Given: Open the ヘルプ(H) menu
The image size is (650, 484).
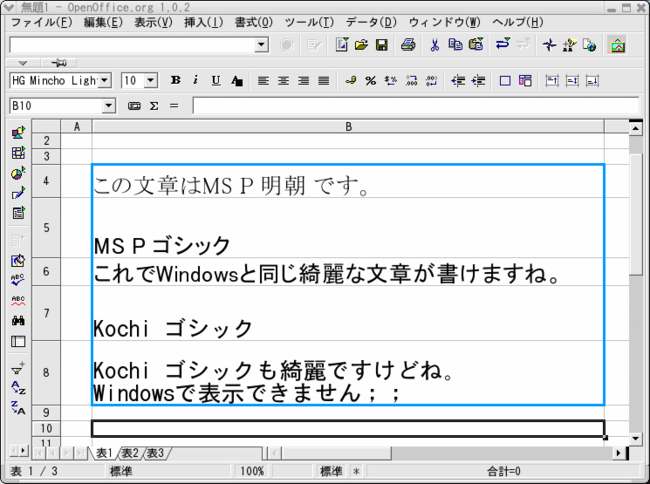Looking at the screenshot, I should [518, 22].
